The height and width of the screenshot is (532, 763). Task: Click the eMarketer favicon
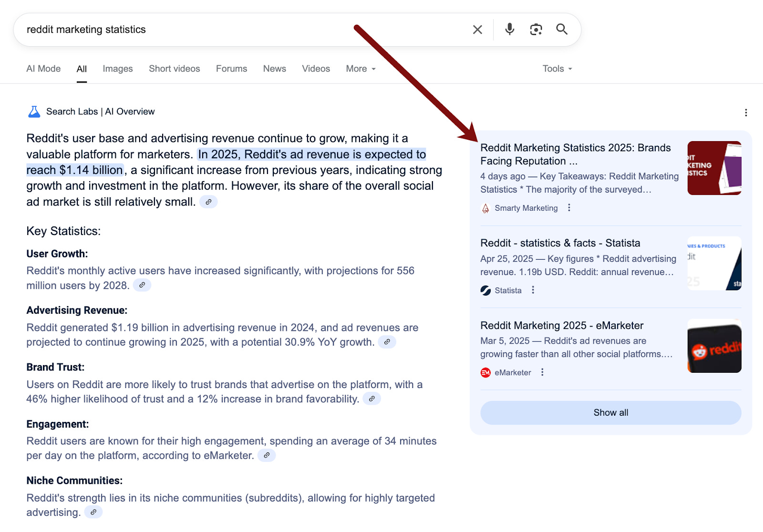click(x=485, y=373)
